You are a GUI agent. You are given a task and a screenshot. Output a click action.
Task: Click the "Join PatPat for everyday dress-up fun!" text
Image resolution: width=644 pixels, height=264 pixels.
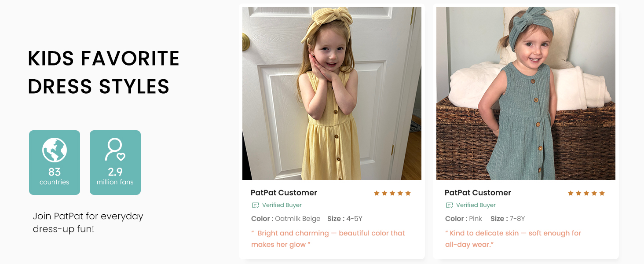tap(88, 223)
